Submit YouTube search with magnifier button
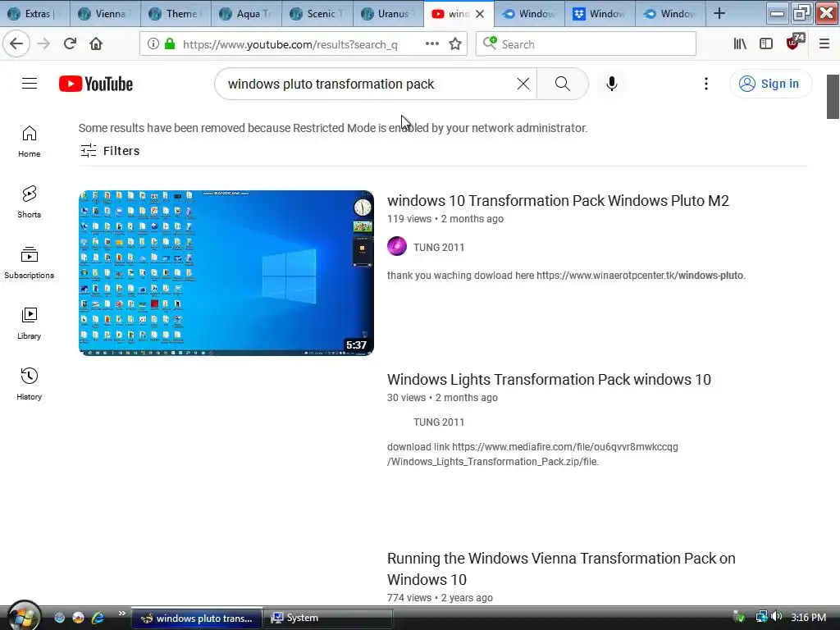Image resolution: width=840 pixels, height=630 pixels. pos(563,84)
